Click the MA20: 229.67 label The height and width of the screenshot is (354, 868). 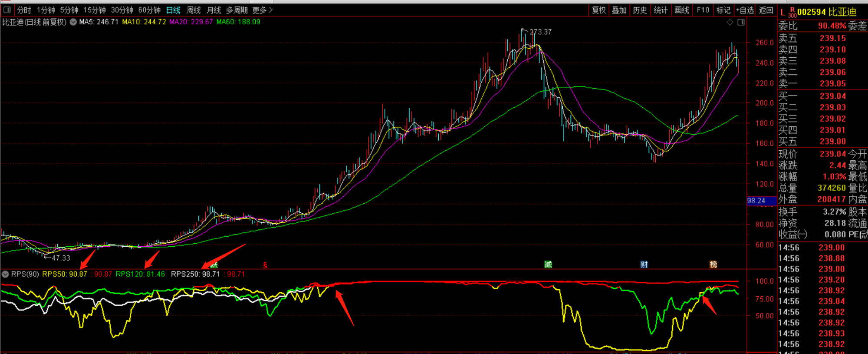(x=191, y=22)
